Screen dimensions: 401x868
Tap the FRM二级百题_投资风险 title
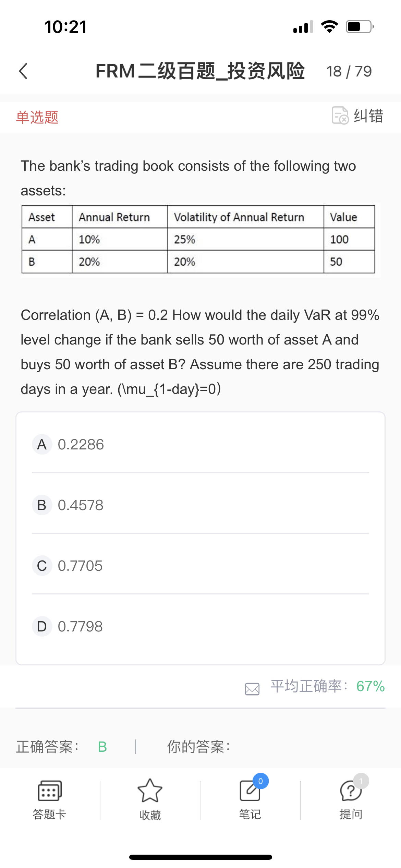200,71
